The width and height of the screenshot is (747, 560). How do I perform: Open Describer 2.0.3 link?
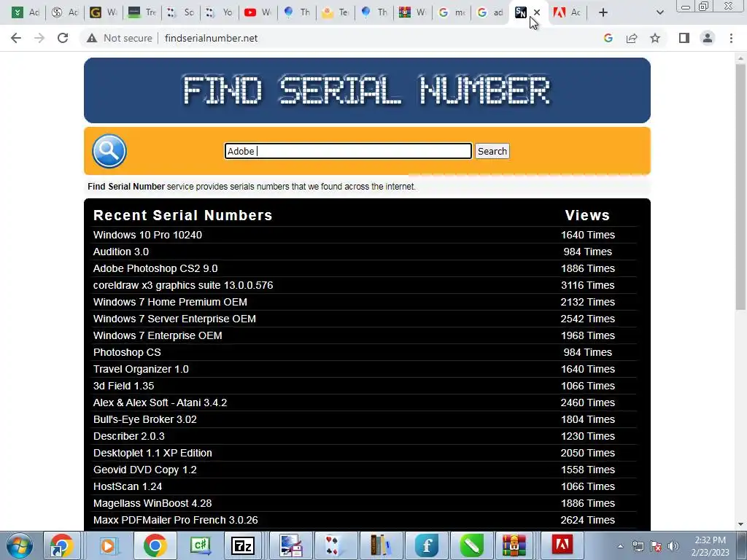pos(129,436)
